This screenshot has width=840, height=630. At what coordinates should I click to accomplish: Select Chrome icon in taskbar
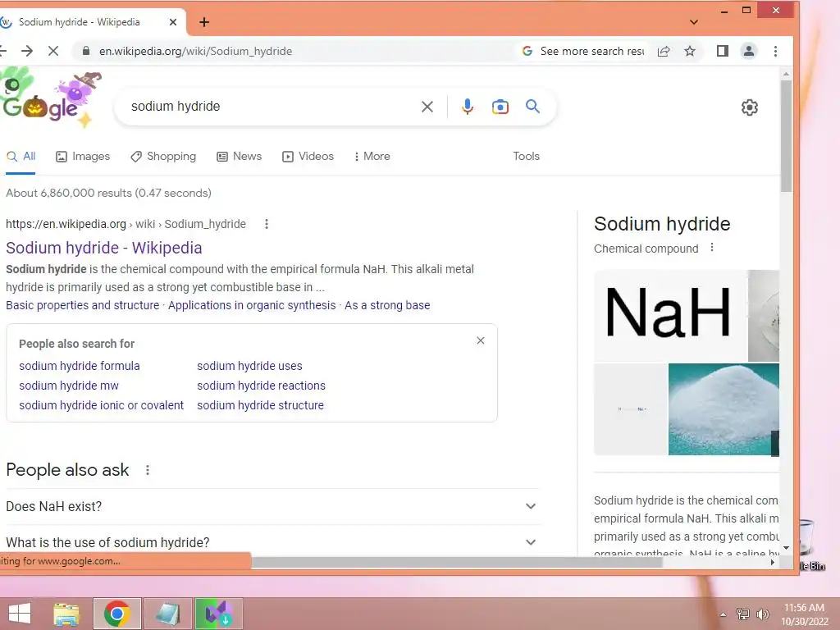click(x=117, y=614)
